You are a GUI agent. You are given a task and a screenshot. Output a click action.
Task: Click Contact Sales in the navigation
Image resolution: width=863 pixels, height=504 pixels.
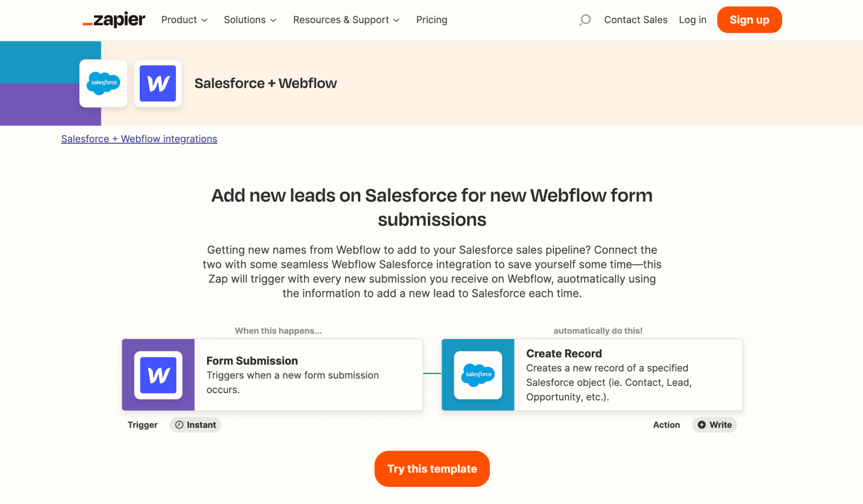pyautogui.click(x=636, y=19)
